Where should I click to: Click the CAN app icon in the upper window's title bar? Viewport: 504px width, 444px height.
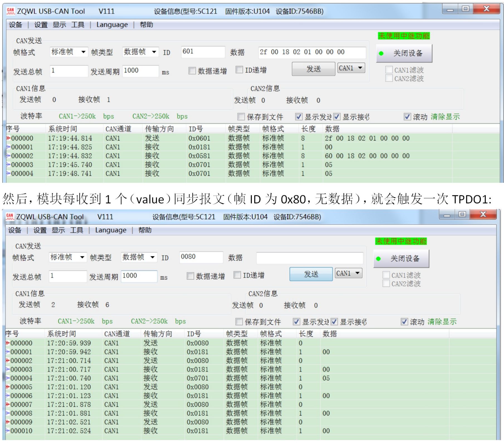click(11, 11)
